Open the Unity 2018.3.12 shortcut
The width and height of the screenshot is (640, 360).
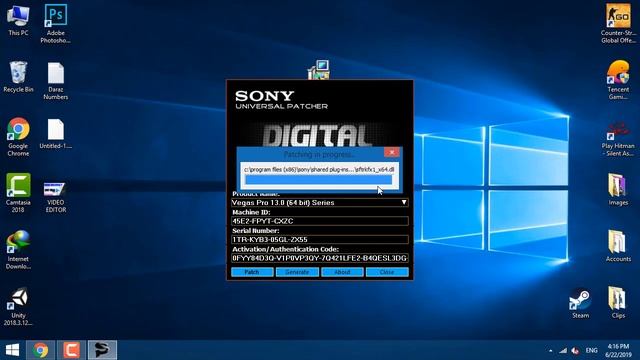pos(18,306)
